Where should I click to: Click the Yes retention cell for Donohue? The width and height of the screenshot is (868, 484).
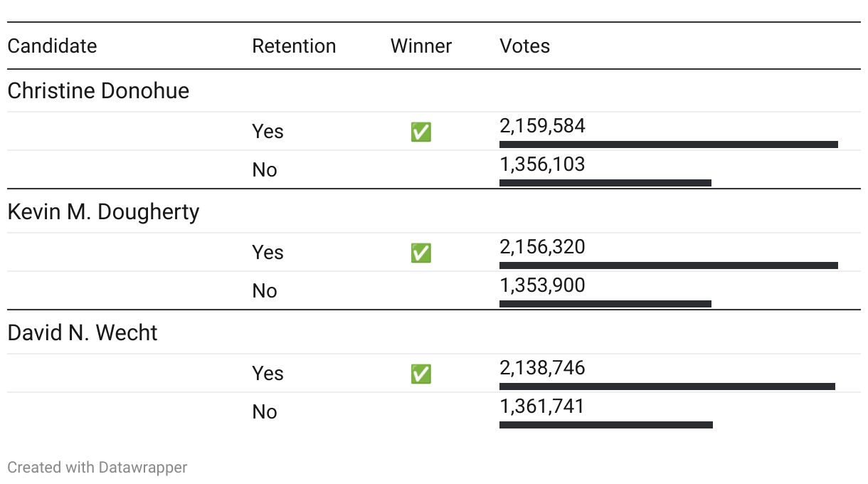[268, 132]
